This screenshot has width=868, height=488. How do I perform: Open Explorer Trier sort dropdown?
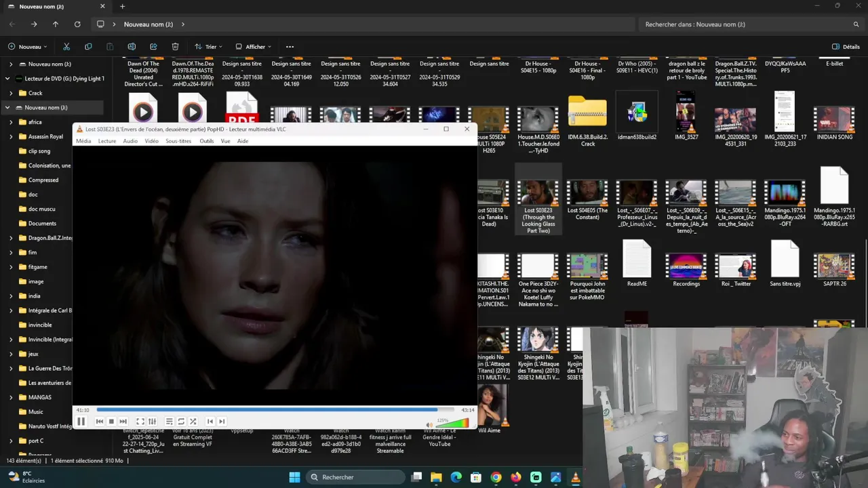[x=208, y=47]
